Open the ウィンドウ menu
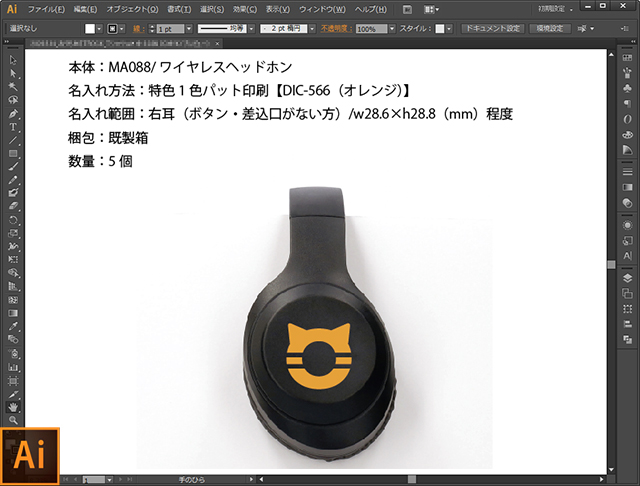This screenshot has width=640, height=486. coord(322,9)
